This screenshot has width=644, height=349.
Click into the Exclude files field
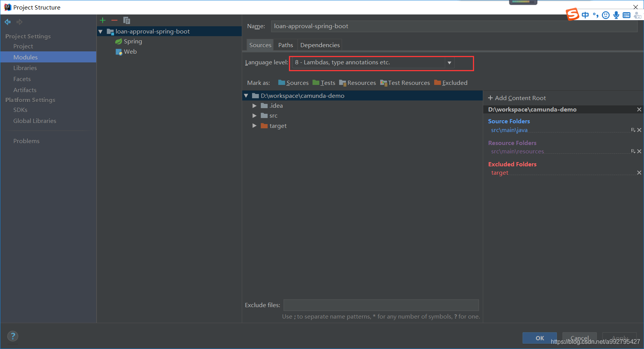(x=381, y=305)
